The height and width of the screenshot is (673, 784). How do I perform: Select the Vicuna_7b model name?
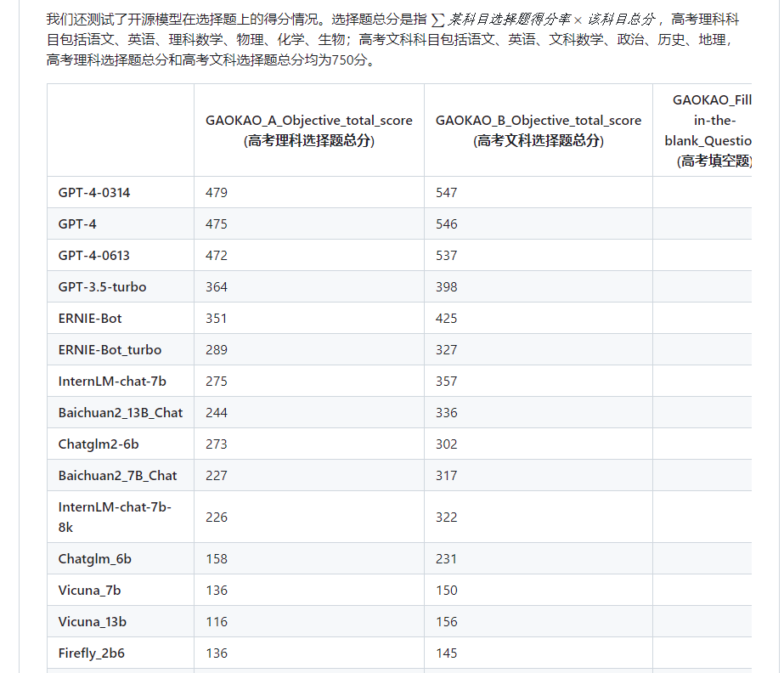(x=89, y=591)
